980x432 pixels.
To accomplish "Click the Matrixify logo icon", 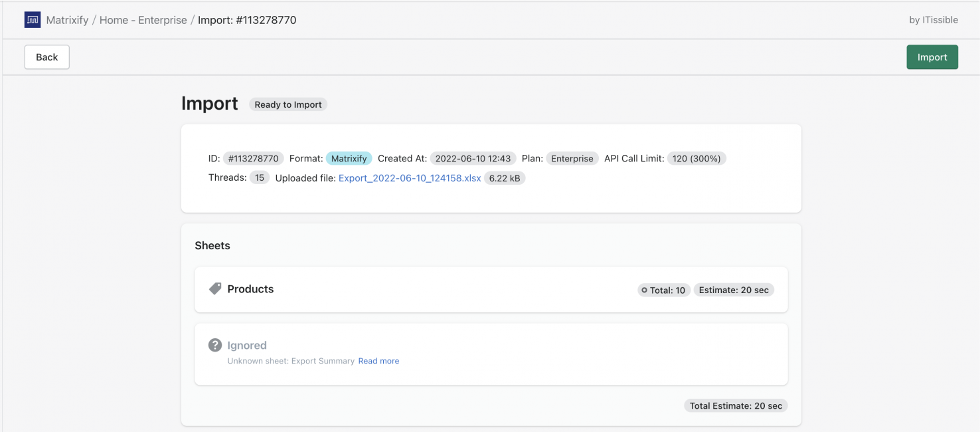I will click(32, 19).
